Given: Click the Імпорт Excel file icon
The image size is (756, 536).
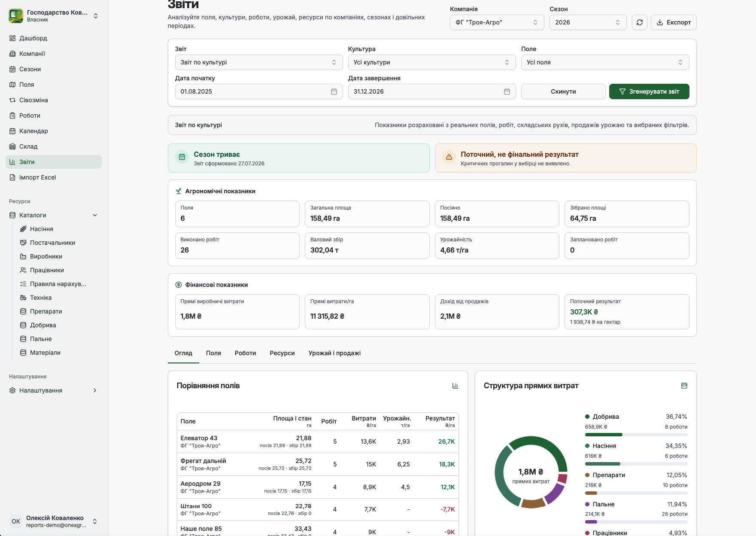Looking at the screenshot, I should [x=12, y=177].
